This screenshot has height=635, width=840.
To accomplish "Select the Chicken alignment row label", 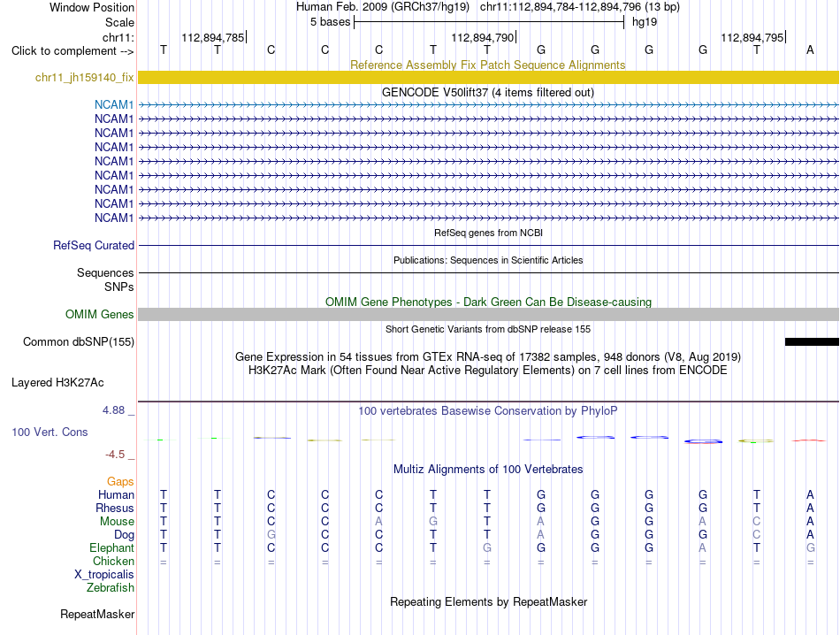I will [113, 561].
